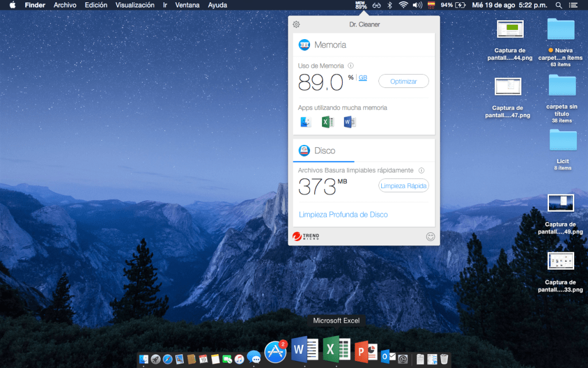The height and width of the screenshot is (368, 588).
Task: Open Limpieza Profunda de Disco link
Action: (x=343, y=214)
